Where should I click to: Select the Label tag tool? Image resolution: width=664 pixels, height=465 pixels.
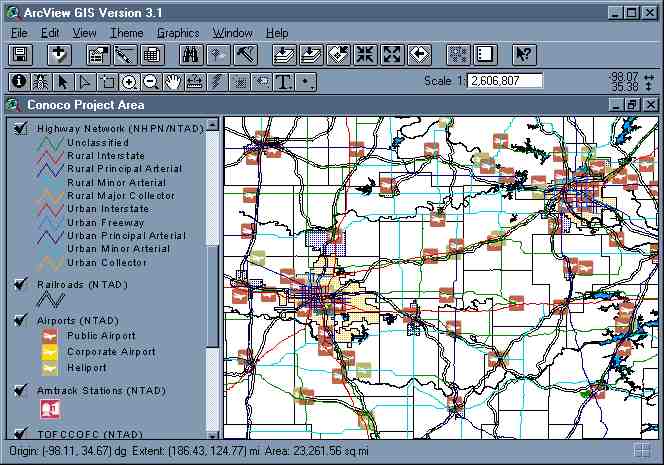[261, 82]
